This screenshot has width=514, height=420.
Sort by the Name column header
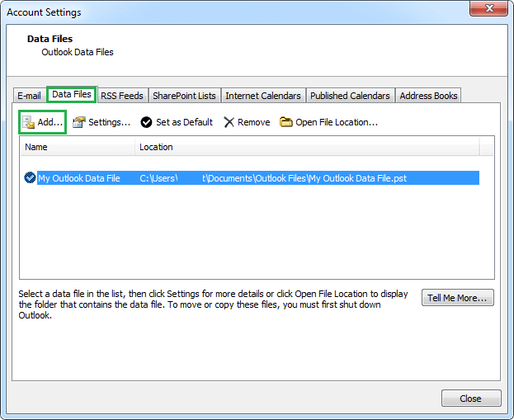click(78, 147)
